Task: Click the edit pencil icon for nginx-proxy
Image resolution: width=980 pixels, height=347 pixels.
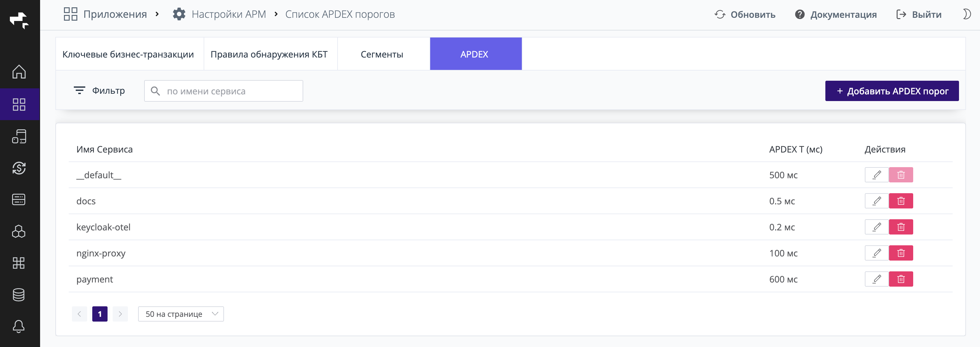Action: 877,253
